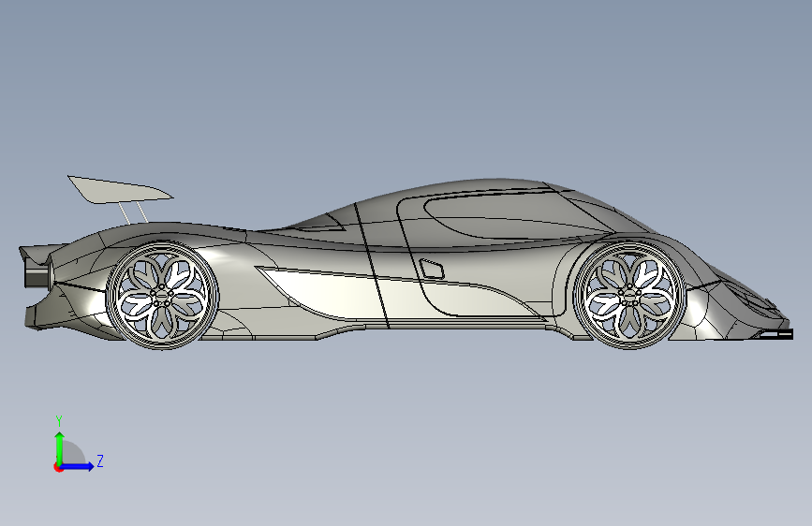The image size is (812, 526).
Task: Select the rear wing spoiler on the car
Action: pyautogui.click(x=119, y=190)
